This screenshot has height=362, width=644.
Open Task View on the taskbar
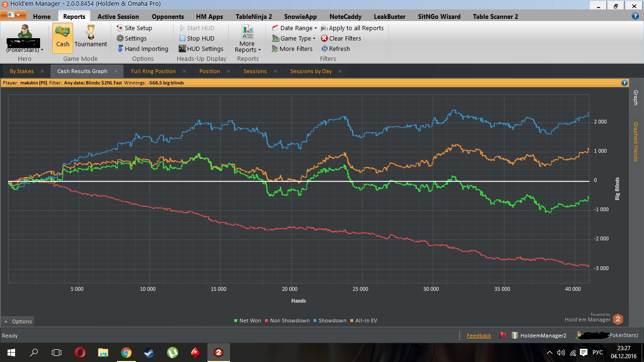57,352
